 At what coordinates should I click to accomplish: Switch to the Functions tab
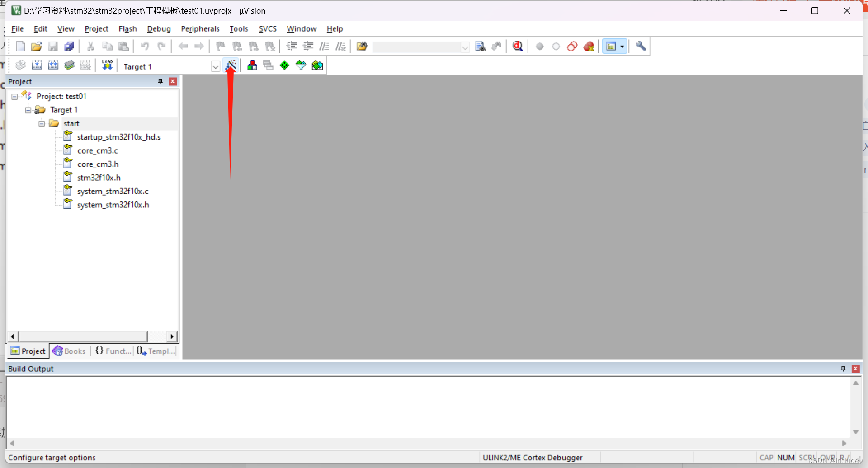(x=113, y=351)
